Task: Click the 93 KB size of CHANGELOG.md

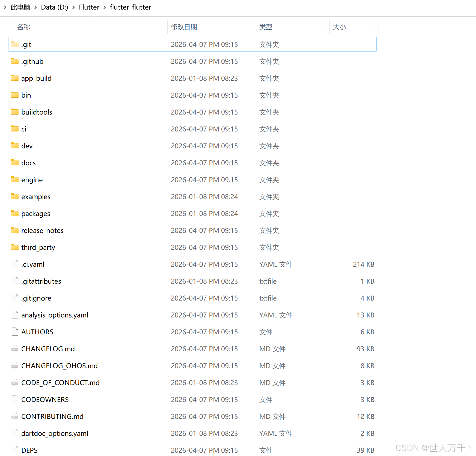Action: coord(365,349)
